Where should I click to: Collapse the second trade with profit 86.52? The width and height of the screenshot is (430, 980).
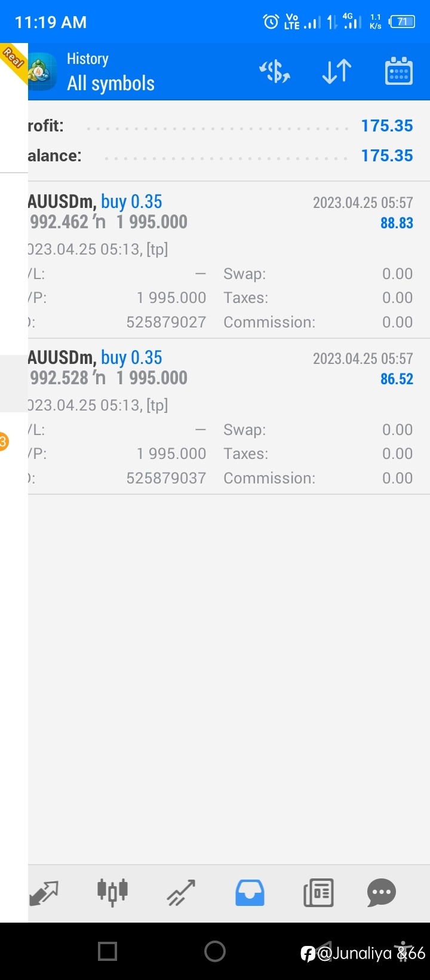229,416
